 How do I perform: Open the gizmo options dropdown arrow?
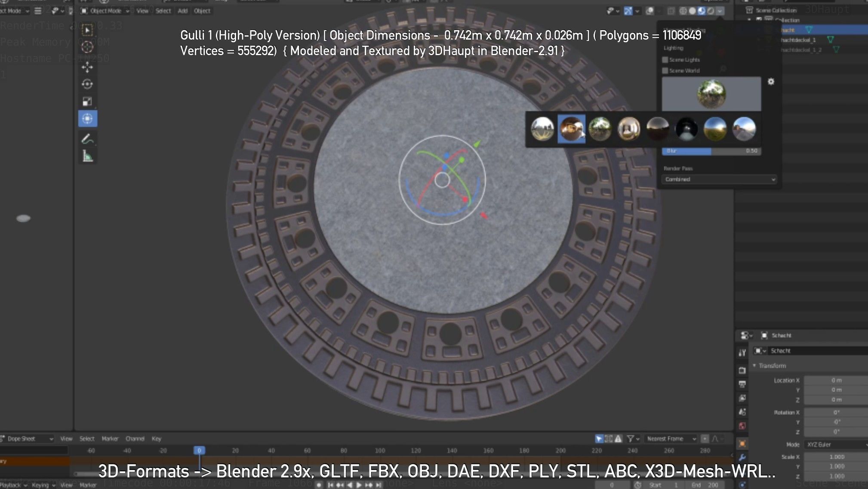(637, 11)
